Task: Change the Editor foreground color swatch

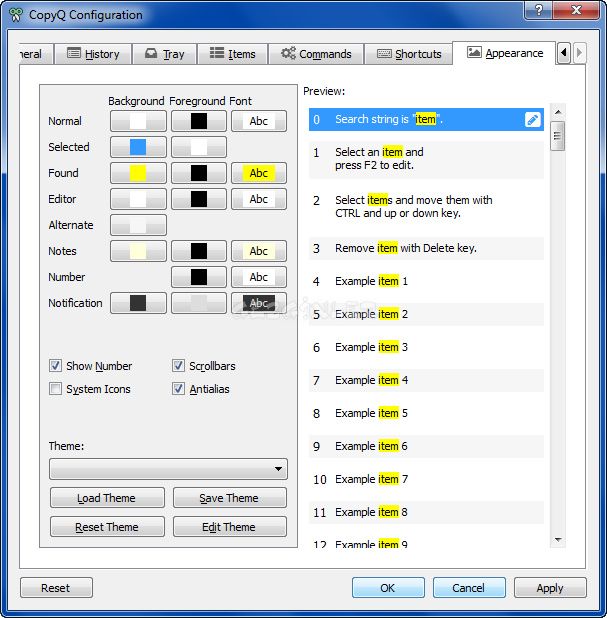Action: (199, 199)
